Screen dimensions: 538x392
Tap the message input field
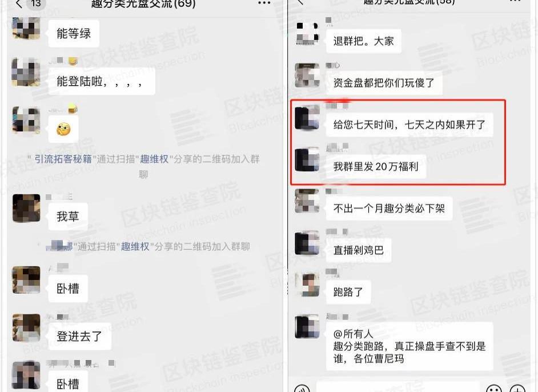click(x=398, y=387)
